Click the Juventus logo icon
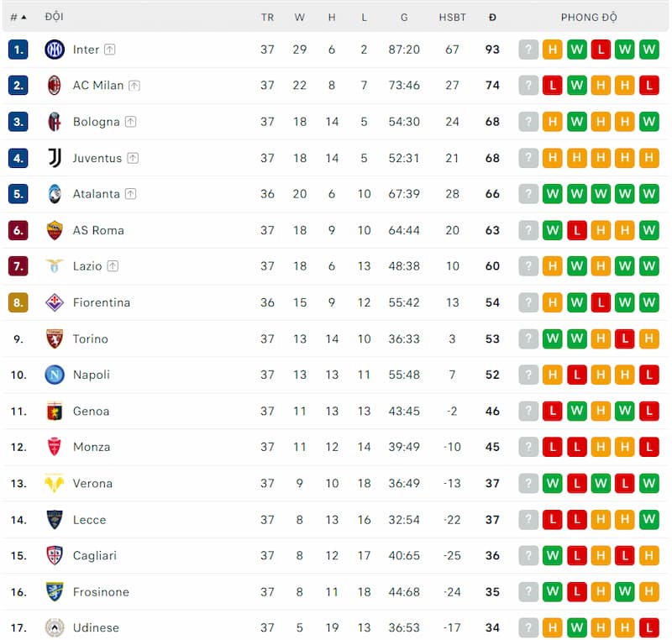This screenshot has height=640, width=672. [55, 158]
